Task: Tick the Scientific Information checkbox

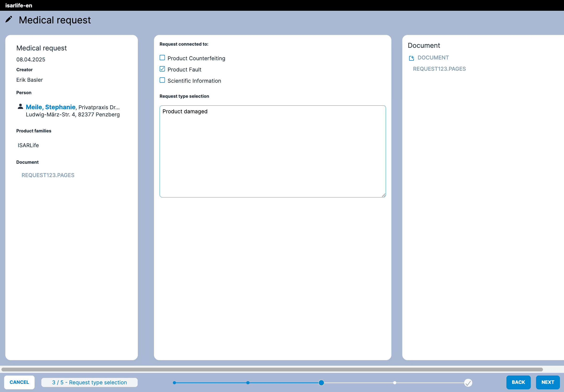Action: [162, 80]
